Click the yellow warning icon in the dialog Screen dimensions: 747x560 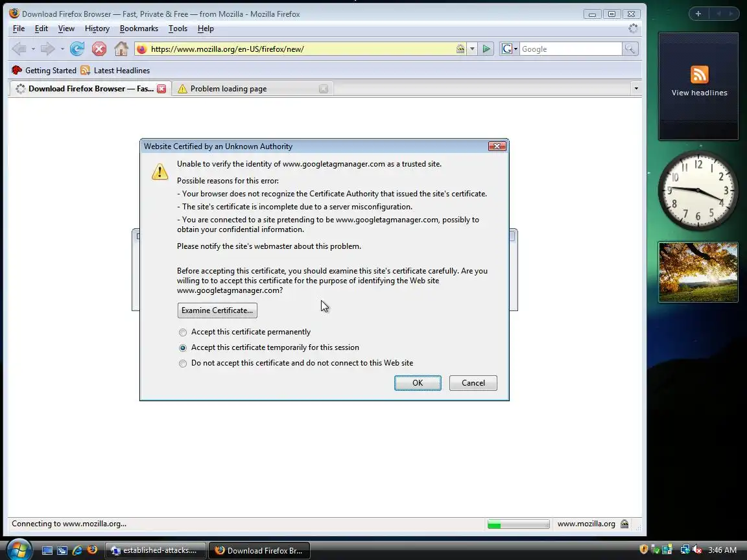coord(160,171)
